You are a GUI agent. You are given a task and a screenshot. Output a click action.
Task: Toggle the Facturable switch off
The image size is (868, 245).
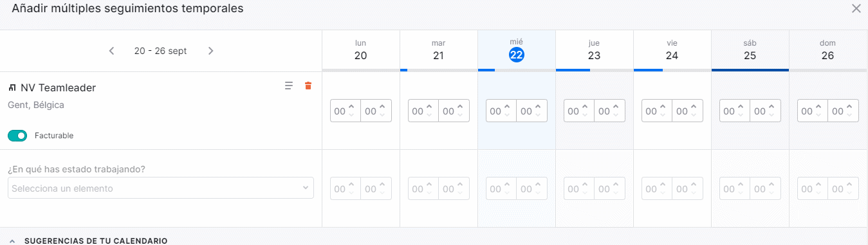tap(17, 136)
